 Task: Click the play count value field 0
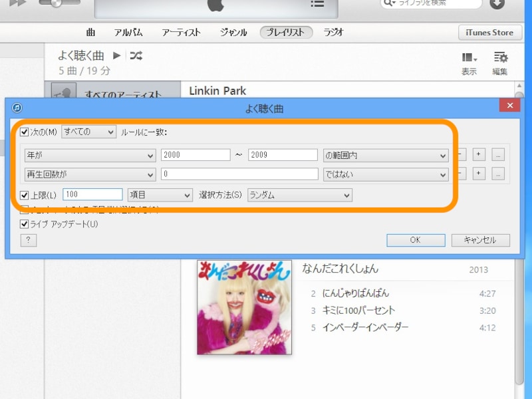[x=239, y=174]
